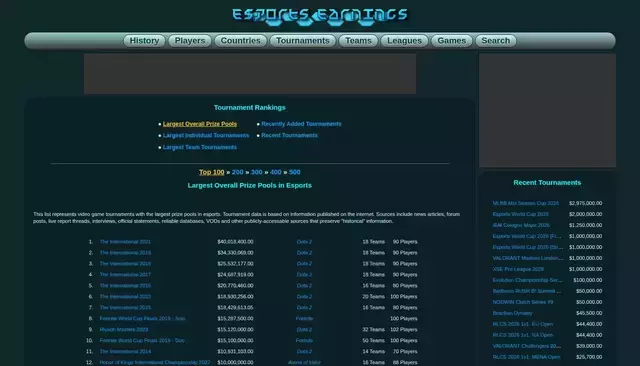
Task: Open The International 2021 tournament
Action: click(x=125, y=242)
